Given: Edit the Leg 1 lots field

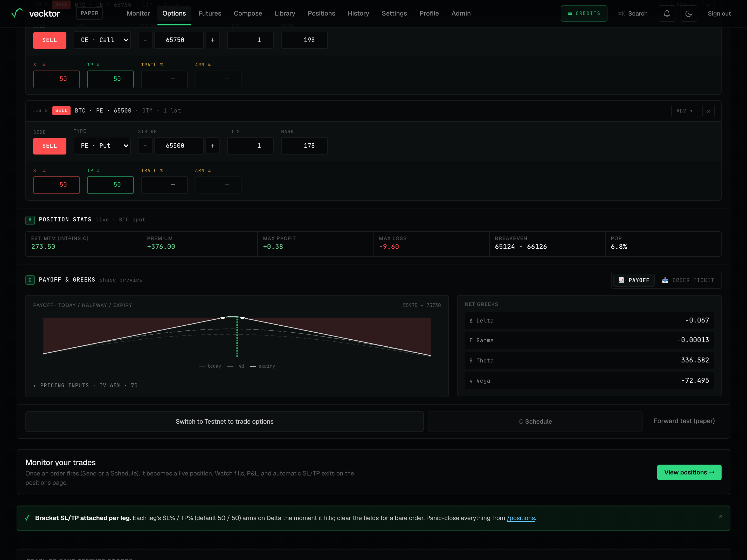Looking at the screenshot, I should 250,40.
